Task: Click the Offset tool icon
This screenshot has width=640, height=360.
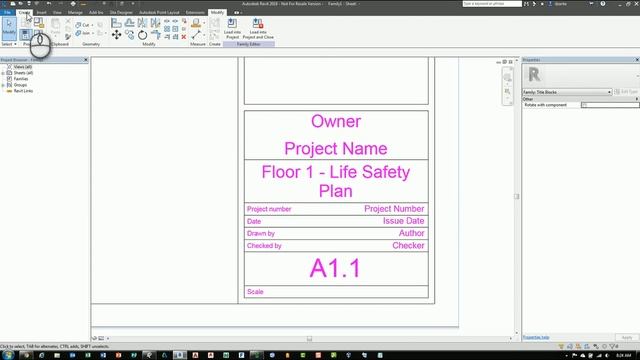Action: tap(129, 23)
